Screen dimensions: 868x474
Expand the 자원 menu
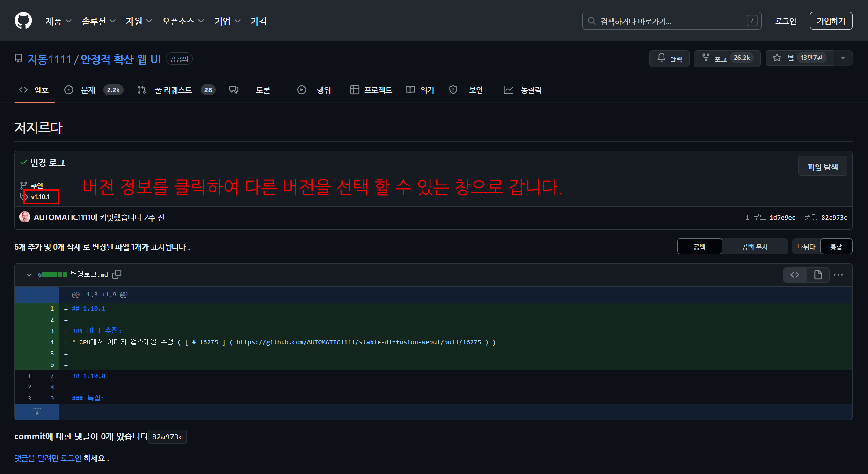point(139,21)
